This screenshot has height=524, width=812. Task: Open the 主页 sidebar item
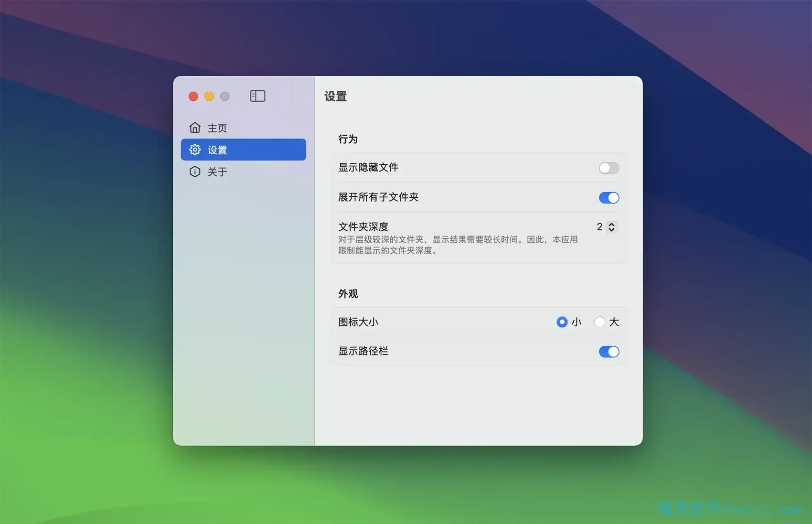point(243,128)
